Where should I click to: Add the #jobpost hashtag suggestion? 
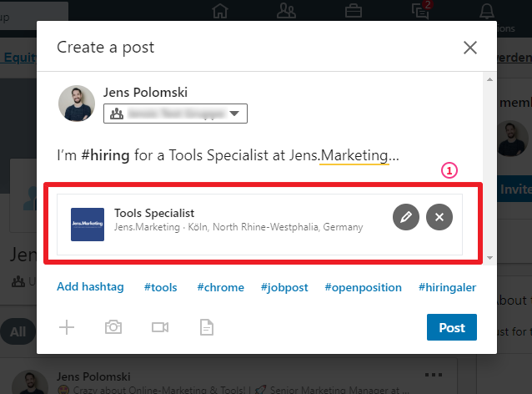tap(284, 287)
